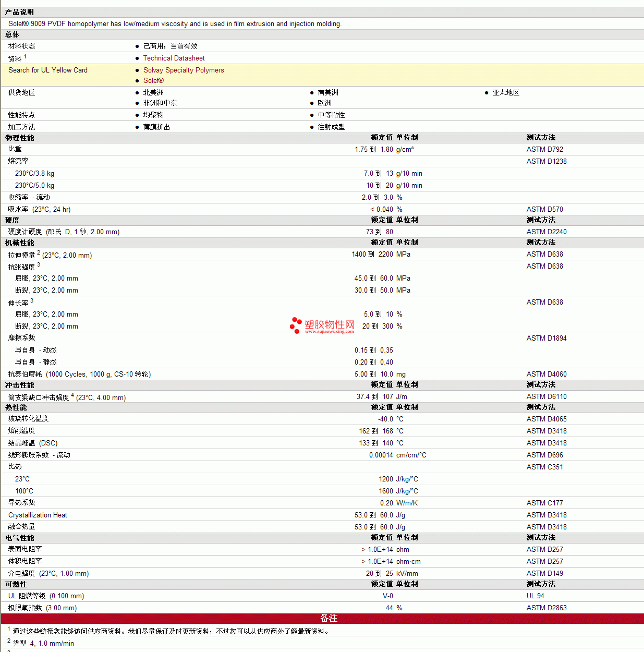Select the 1600 J/kg/°C specific heat value

point(398,491)
